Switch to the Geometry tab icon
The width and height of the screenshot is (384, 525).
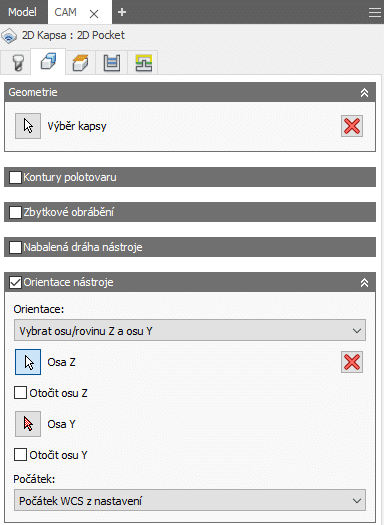[x=48, y=62]
